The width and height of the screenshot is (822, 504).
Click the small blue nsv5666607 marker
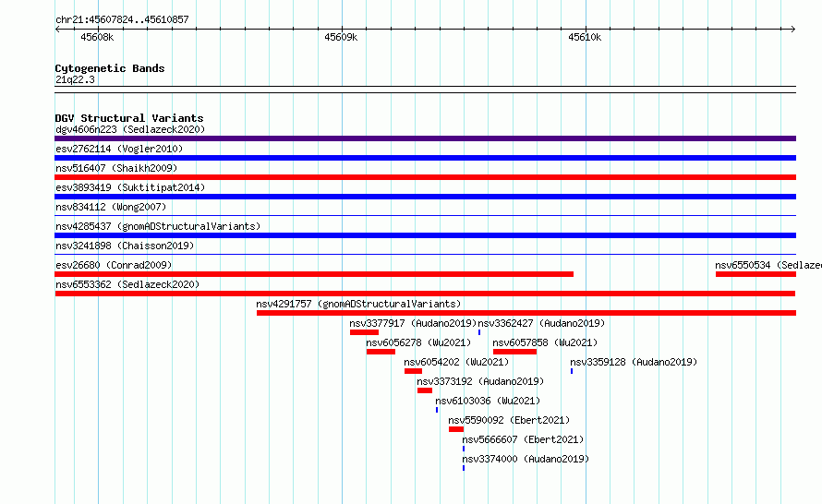[464, 449]
